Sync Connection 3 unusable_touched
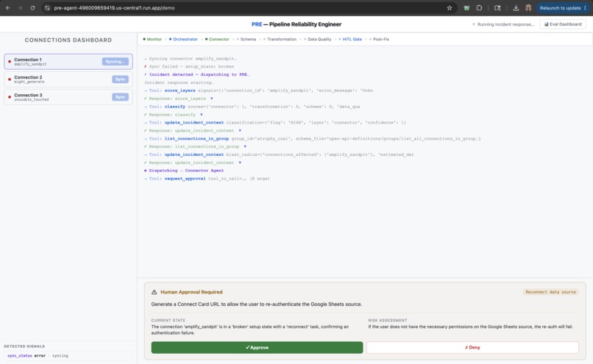The image size is (593, 364). (120, 97)
